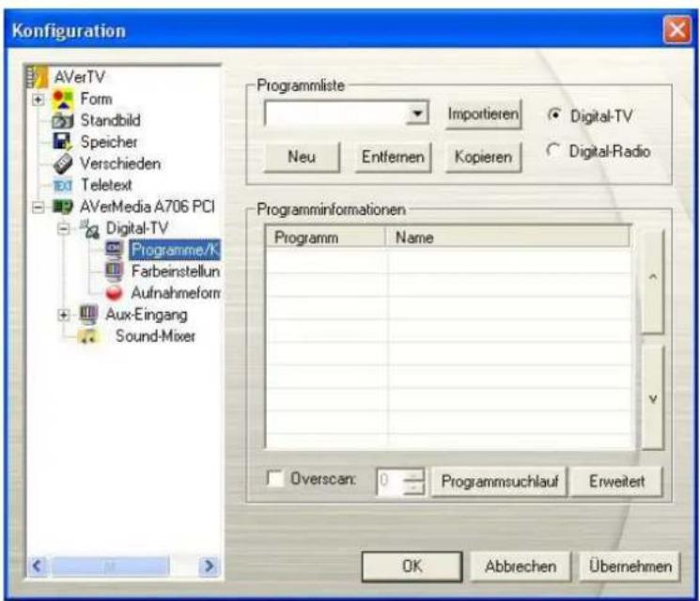Select Sound-Mixer in the tree
This screenshot has width=700, height=601.
point(155,336)
